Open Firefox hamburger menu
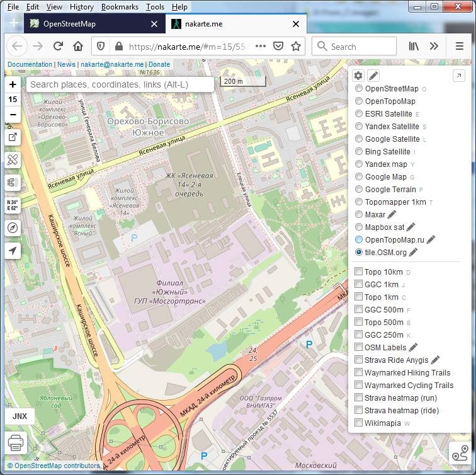Screen dimensions: 476x475 (460, 47)
